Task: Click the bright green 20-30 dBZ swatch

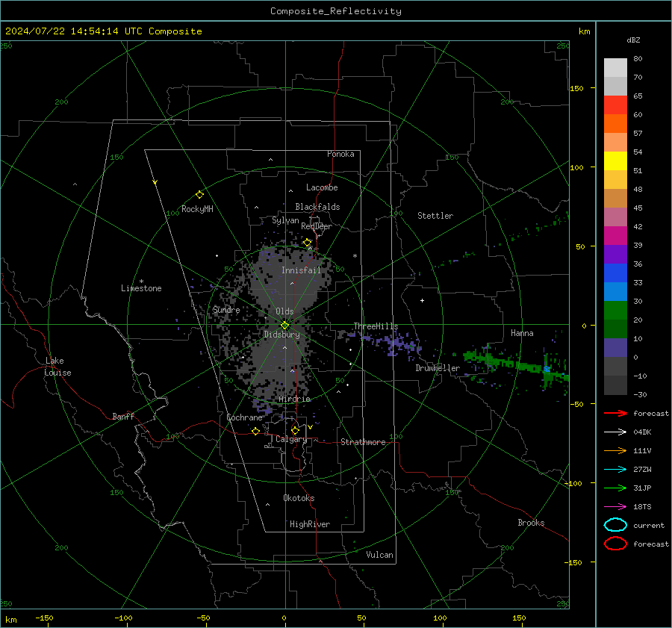Action: 615,311
